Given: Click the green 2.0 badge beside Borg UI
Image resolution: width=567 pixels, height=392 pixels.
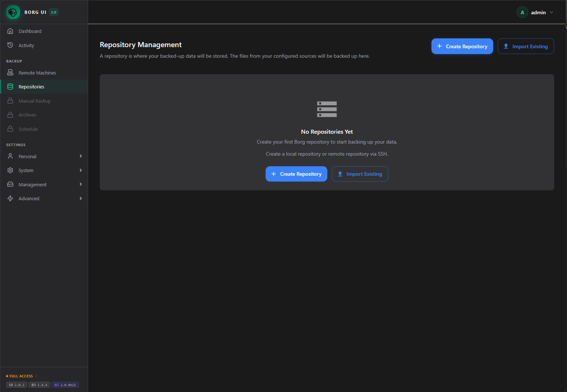Looking at the screenshot, I should (53, 12).
